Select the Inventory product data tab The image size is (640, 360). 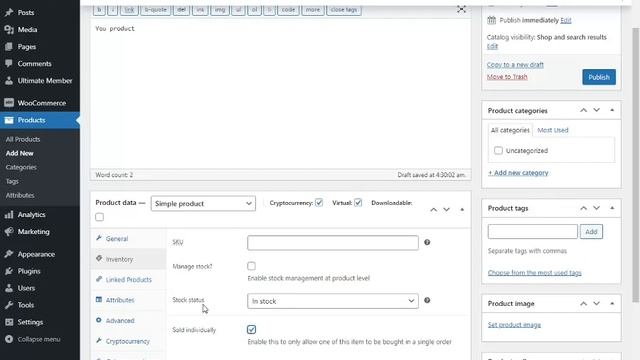tap(128, 259)
